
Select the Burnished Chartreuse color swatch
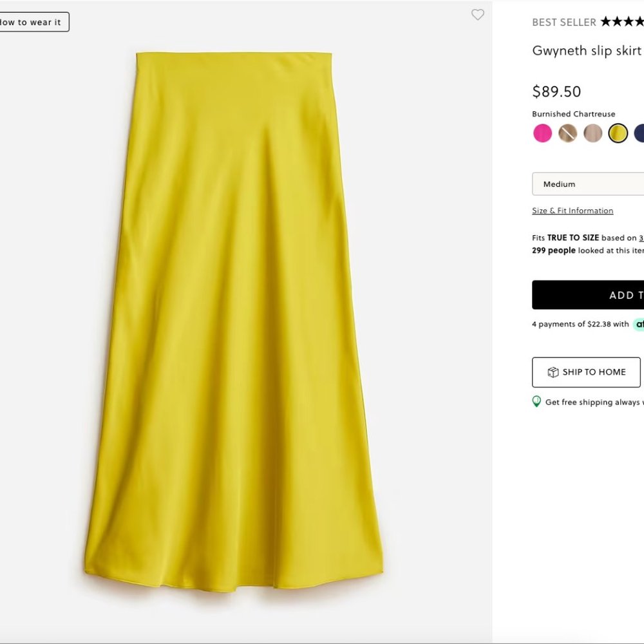tap(618, 133)
